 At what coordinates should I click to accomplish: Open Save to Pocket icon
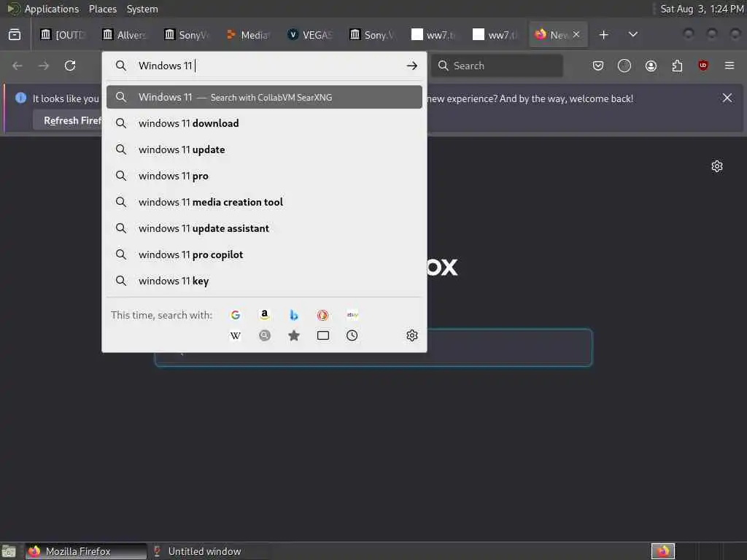[598, 66]
